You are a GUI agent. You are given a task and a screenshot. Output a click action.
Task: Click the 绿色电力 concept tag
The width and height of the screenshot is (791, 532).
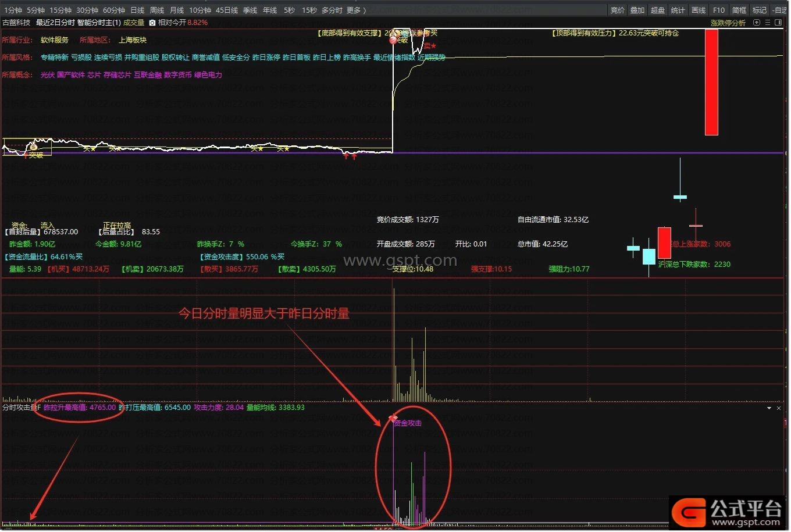click(x=208, y=75)
